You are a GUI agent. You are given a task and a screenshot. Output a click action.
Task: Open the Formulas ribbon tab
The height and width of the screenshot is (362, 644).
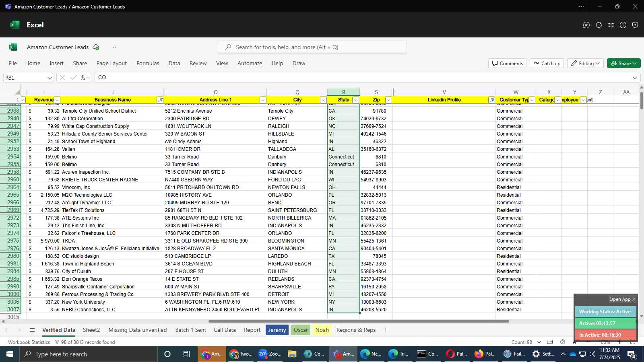[x=148, y=63]
